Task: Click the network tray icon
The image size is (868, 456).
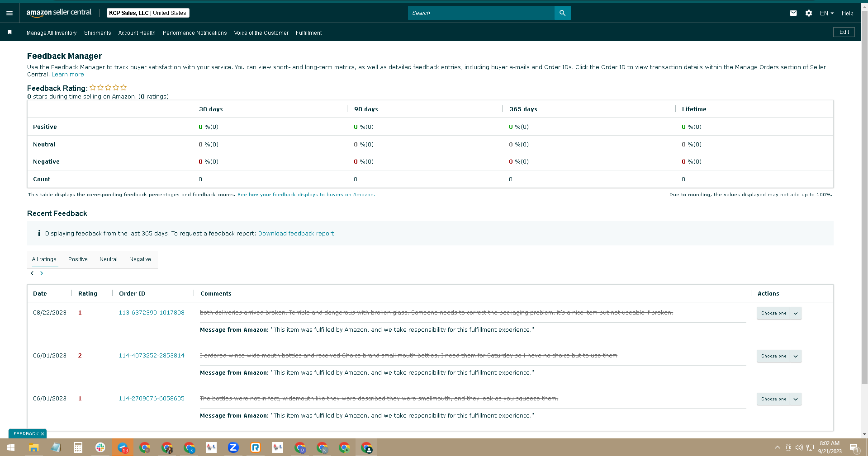Action: click(x=810, y=447)
